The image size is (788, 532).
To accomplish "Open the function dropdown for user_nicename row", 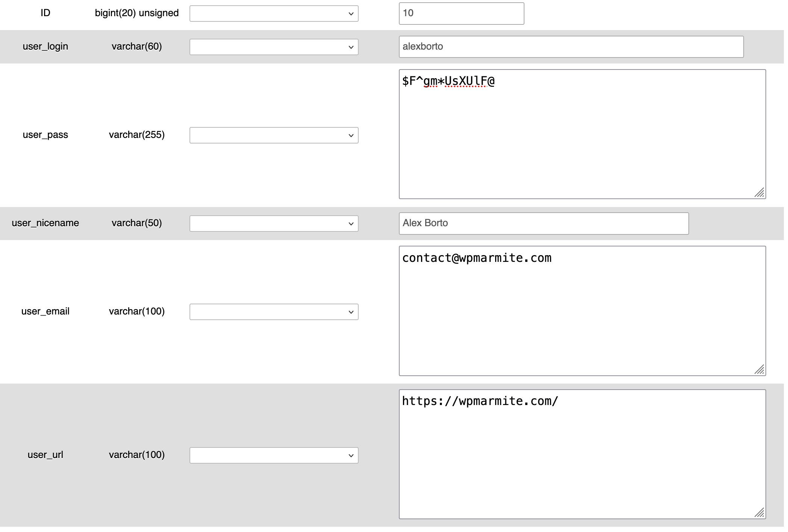I will [x=274, y=224].
